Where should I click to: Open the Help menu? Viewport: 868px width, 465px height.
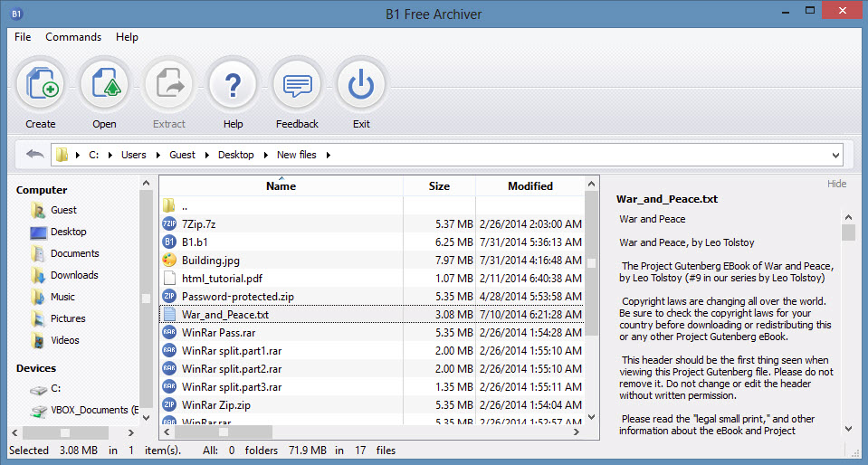pos(127,37)
